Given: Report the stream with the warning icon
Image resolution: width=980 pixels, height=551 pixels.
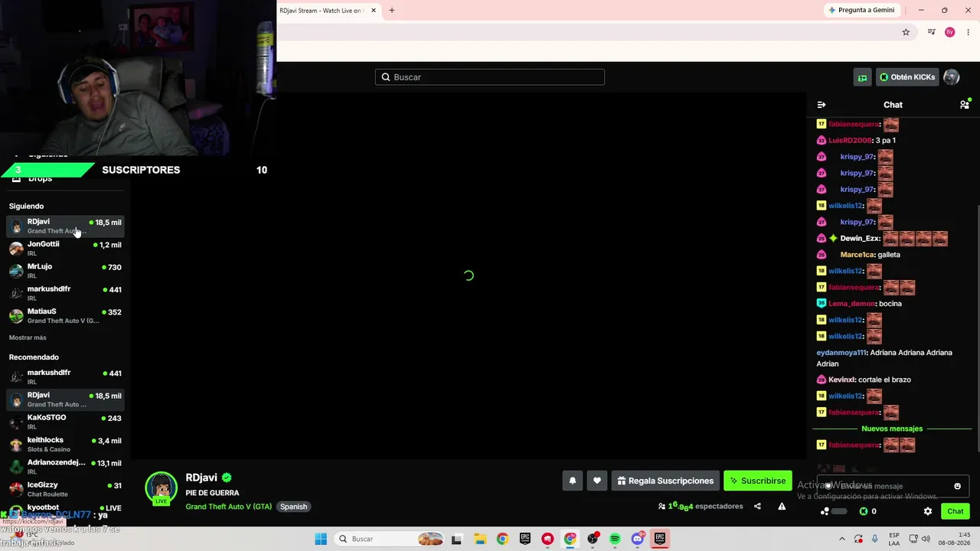Looking at the screenshot, I should click(x=782, y=506).
